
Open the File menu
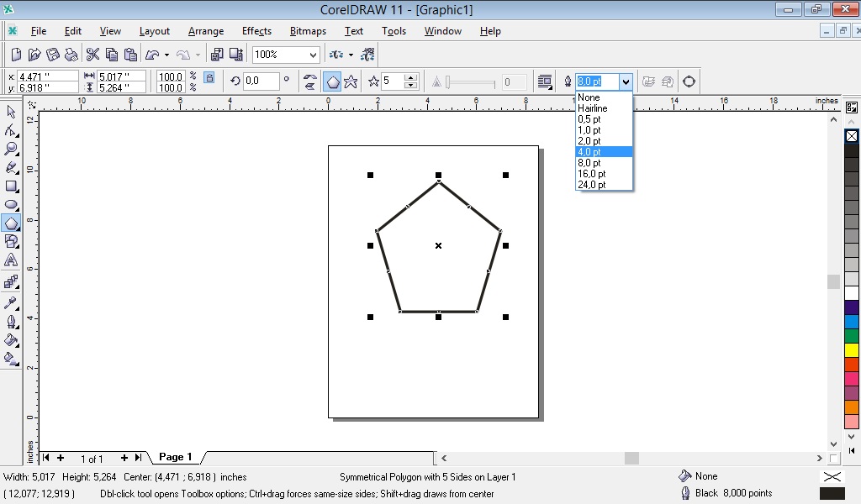39,31
